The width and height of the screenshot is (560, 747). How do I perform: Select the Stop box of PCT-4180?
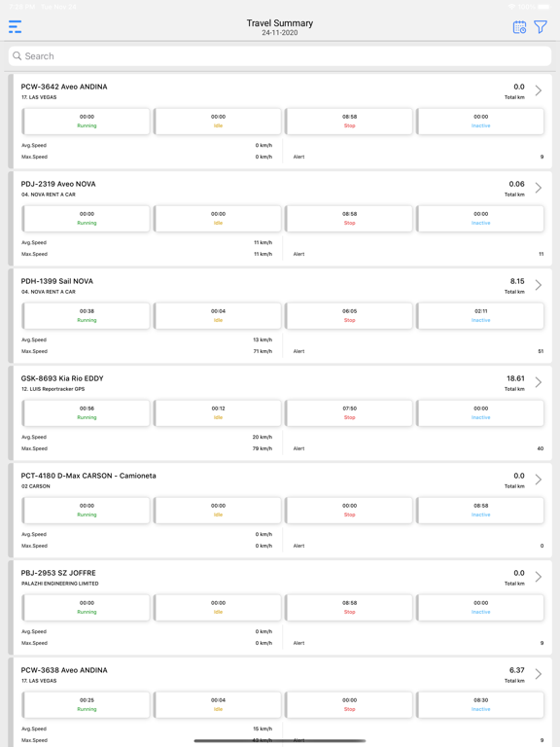[349, 511]
